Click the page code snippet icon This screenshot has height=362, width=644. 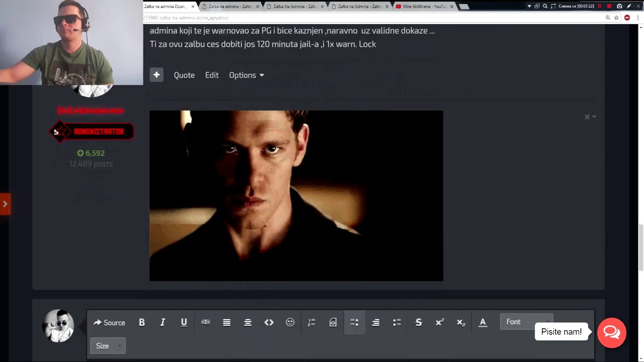pos(333,322)
